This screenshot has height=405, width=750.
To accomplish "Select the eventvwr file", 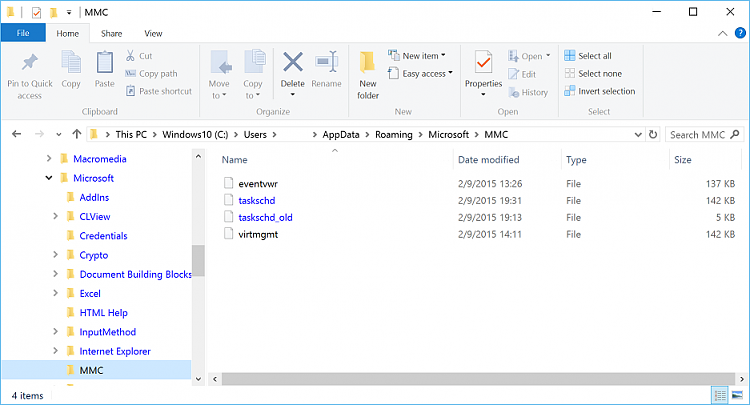I will pos(258,184).
